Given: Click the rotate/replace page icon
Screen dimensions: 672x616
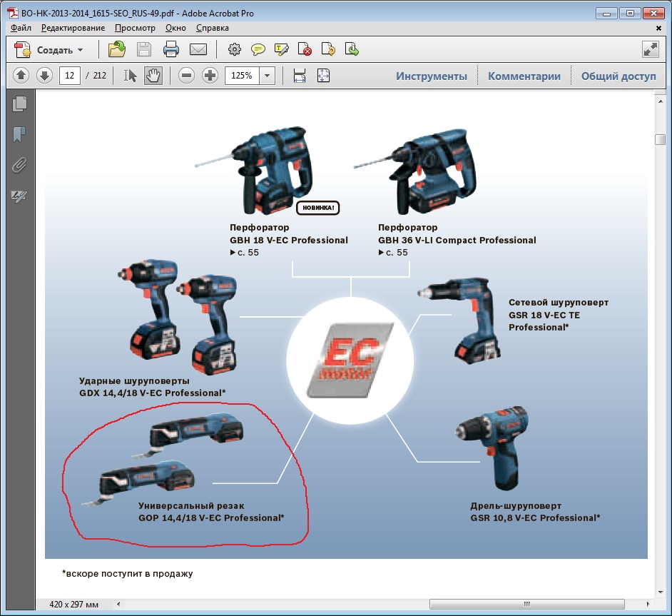Looking at the screenshot, I should click(x=328, y=50).
